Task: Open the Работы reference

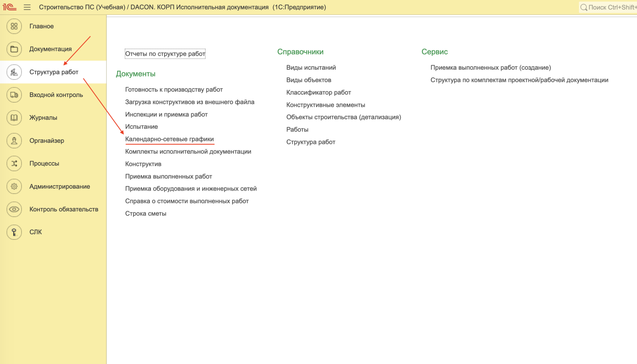Action: pos(297,130)
